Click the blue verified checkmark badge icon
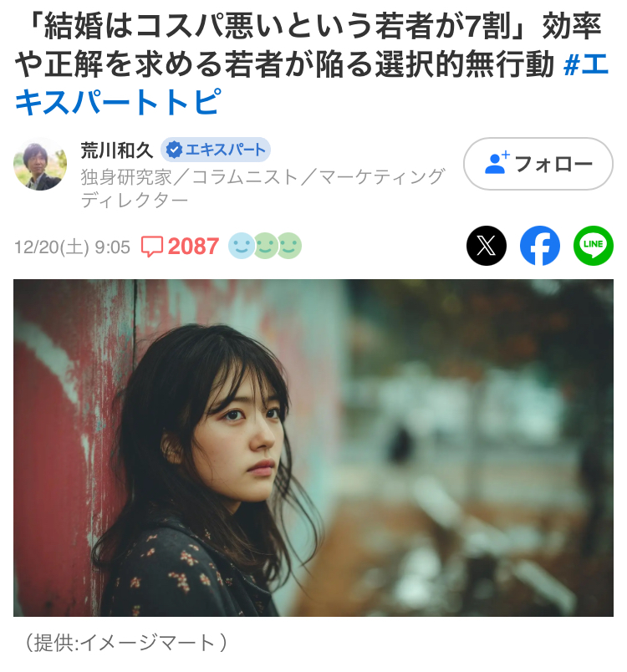 click(174, 150)
